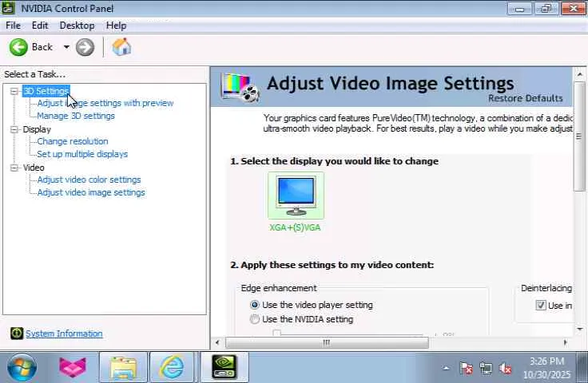Image resolution: width=588 pixels, height=383 pixels.
Task: Open Manage 3D settings
Action: click(76, 116)
